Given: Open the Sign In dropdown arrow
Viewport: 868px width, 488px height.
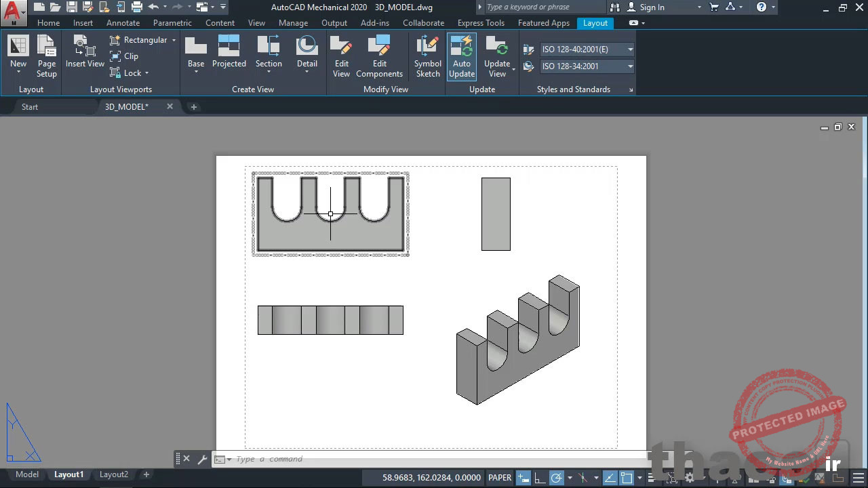Looking at the screenshot, I should 699,7.
